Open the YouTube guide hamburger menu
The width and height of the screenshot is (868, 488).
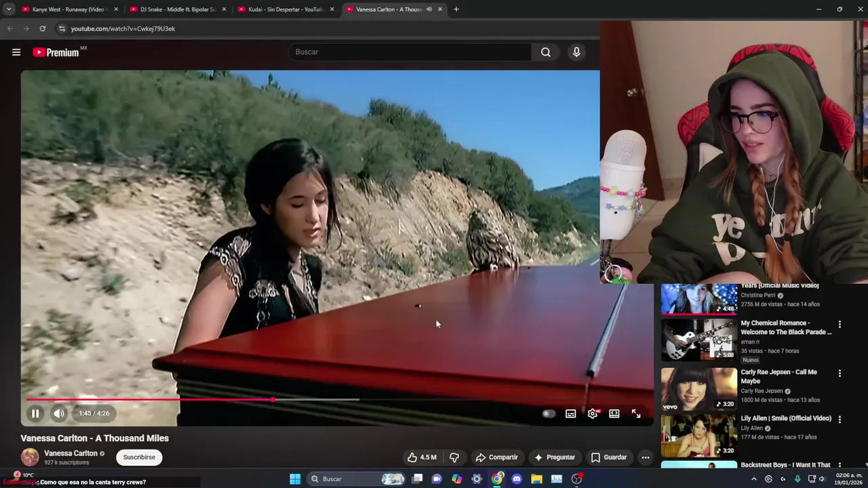click(16, 52)
